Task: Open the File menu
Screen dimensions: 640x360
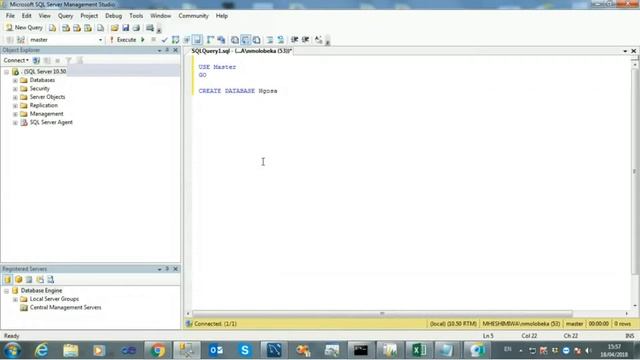Action: click(10, 16)
